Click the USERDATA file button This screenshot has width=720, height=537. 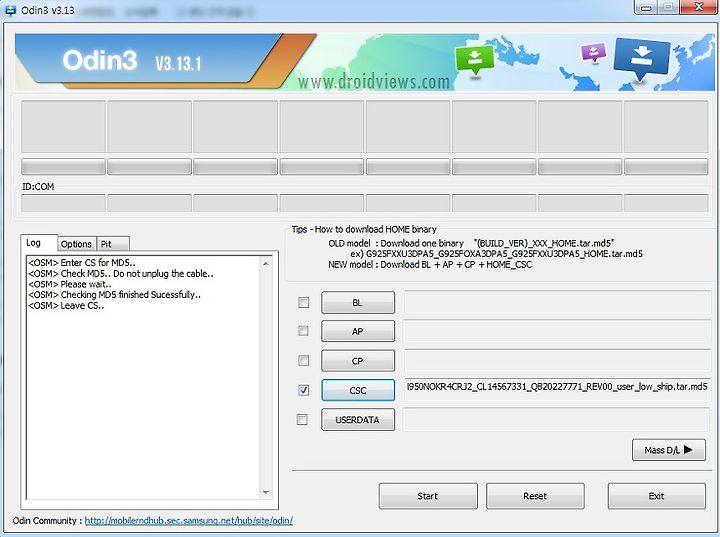click(x=358, y=420)
